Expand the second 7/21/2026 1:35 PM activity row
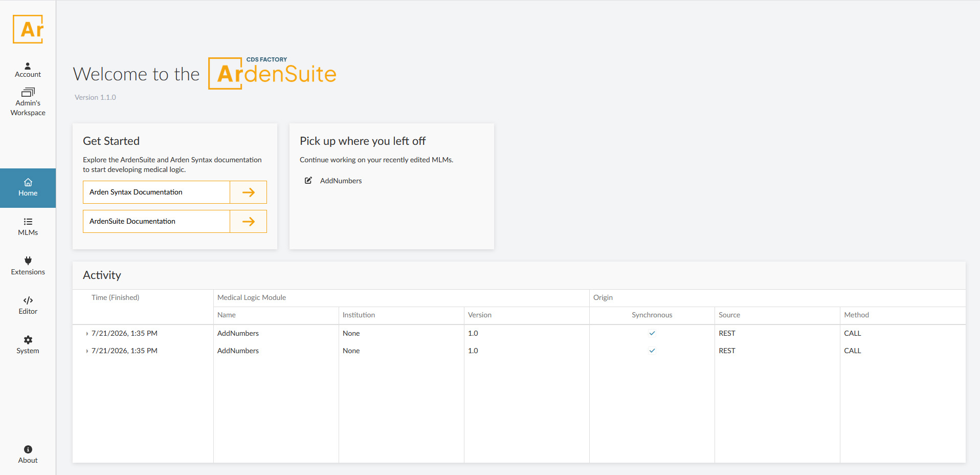Screen dimensions: 980x475 pyautogui.click(x=87, y=351)
